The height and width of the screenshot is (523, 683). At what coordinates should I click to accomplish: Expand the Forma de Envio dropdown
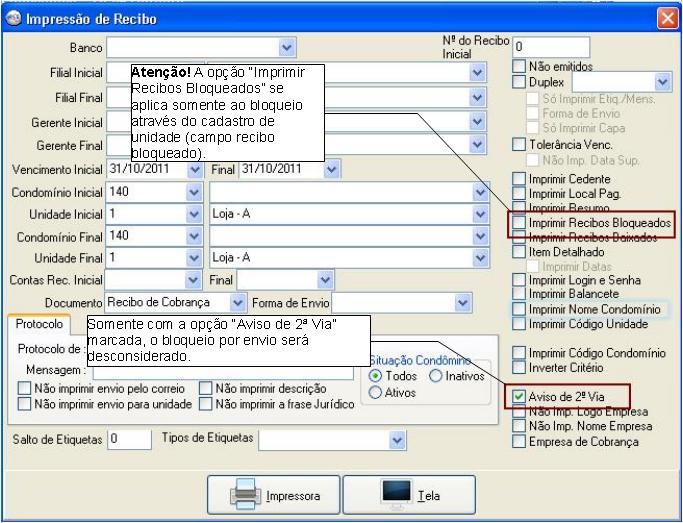coord(462,302)
